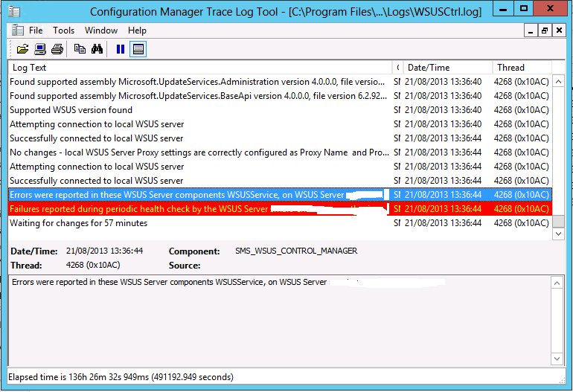Close the inner WSUSCtrl.log document window
Image resolution: width=573 pixels, height=392 pixels.
point(559,30)
